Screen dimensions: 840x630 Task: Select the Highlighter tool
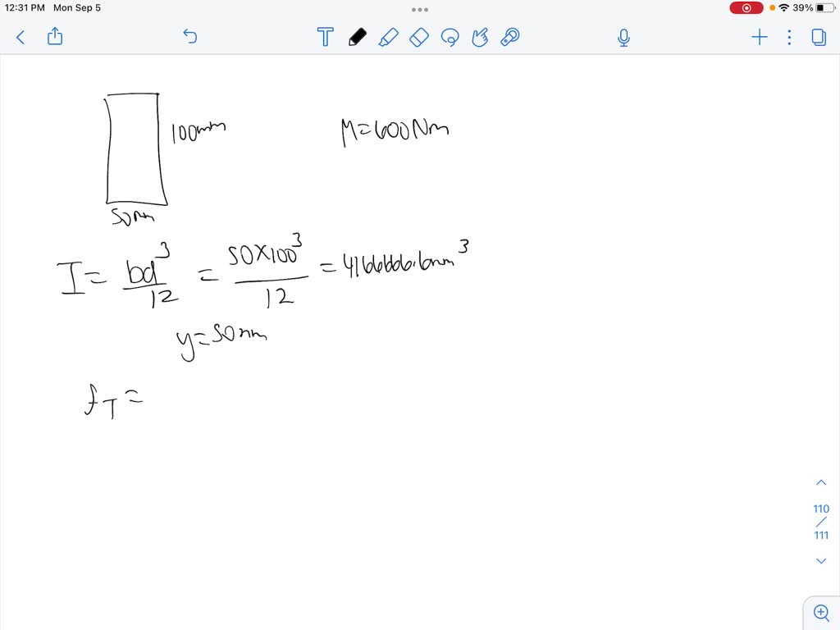tap(389, 37)
